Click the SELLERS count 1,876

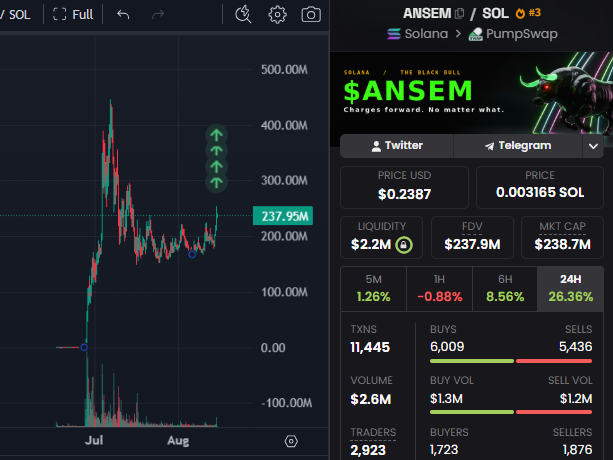pos(577,450)
